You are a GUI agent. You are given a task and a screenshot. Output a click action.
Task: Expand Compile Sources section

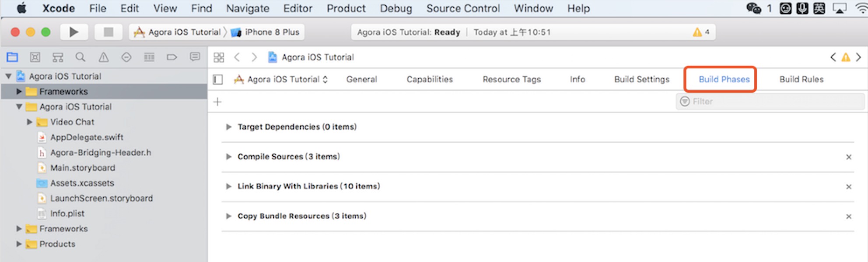pos(228,157)
